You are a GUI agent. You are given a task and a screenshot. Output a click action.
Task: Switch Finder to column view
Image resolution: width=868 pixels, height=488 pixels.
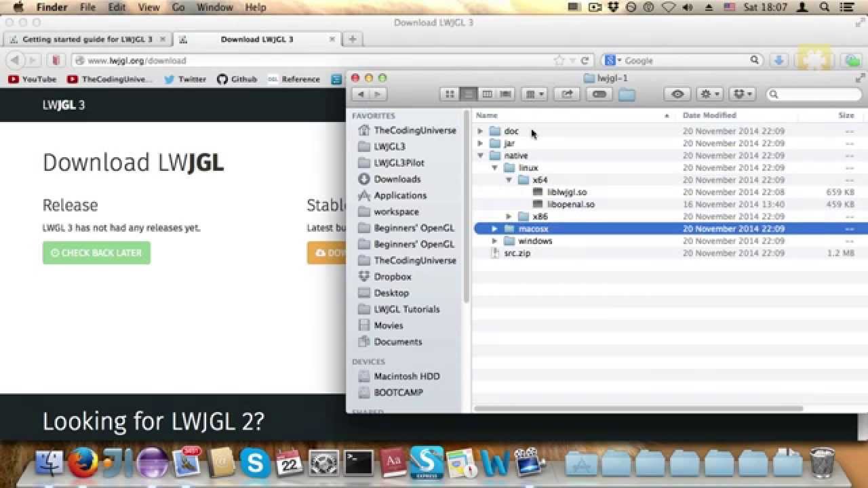click(x=487, y=94)
